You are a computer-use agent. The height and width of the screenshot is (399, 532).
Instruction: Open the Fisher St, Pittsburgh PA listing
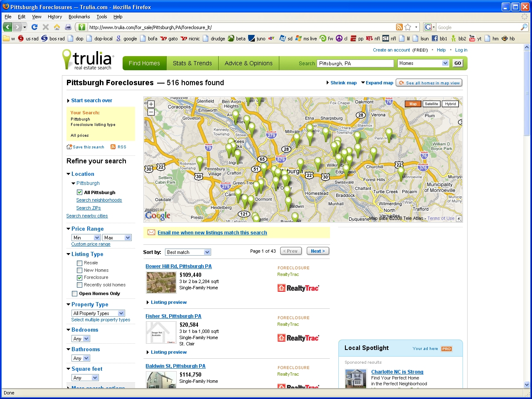(x=173, y=316)
